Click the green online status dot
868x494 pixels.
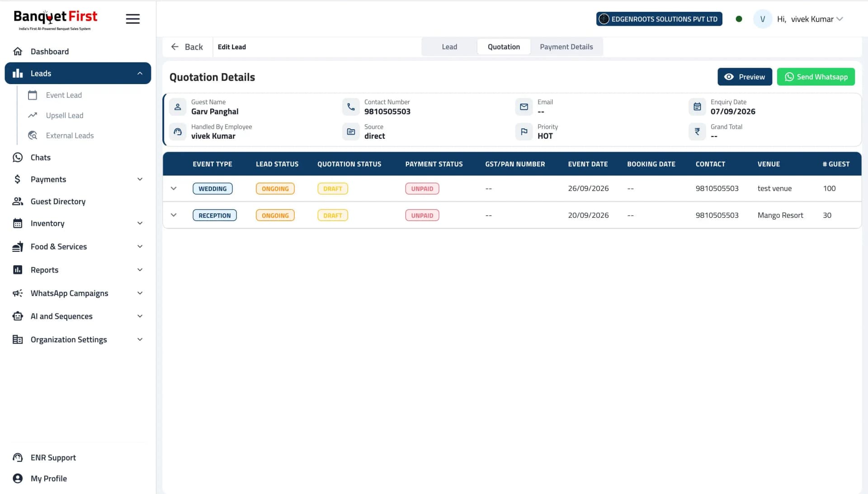(739, 19)
